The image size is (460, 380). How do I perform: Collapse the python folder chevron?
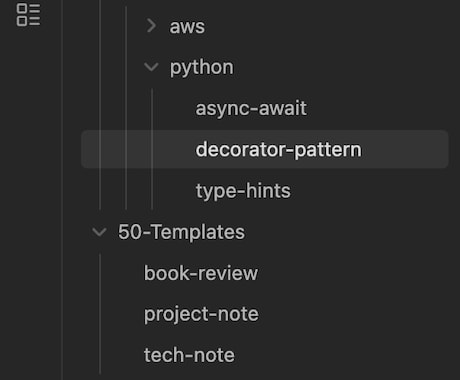[x=151, y=67]
